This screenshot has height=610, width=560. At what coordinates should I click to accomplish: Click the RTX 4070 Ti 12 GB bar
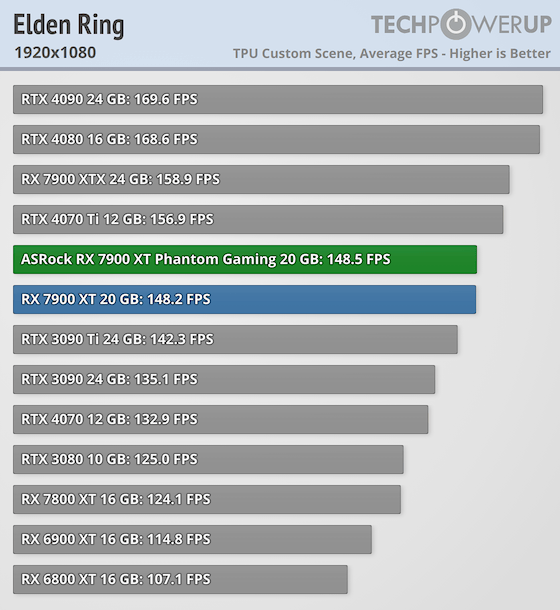(x=258, y=219)
